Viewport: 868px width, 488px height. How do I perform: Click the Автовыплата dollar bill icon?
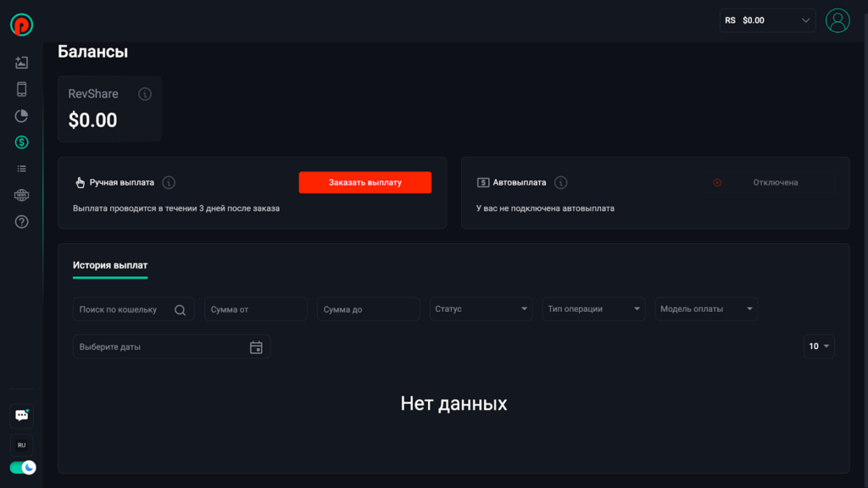483,183
